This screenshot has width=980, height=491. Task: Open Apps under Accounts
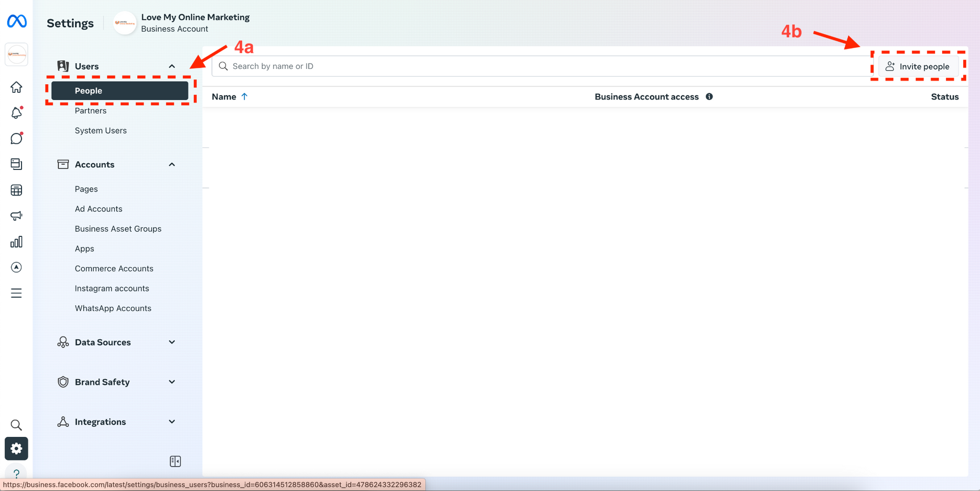(x=84, y=249)
